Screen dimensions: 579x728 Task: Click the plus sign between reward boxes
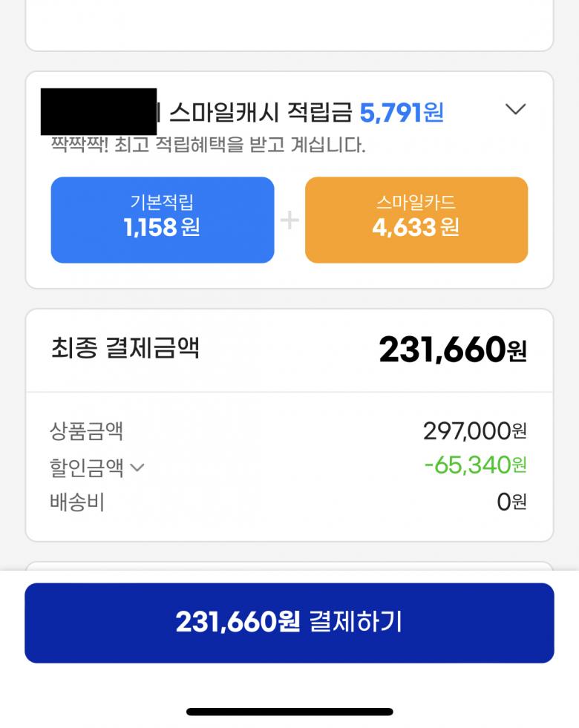tap(289, 220)
